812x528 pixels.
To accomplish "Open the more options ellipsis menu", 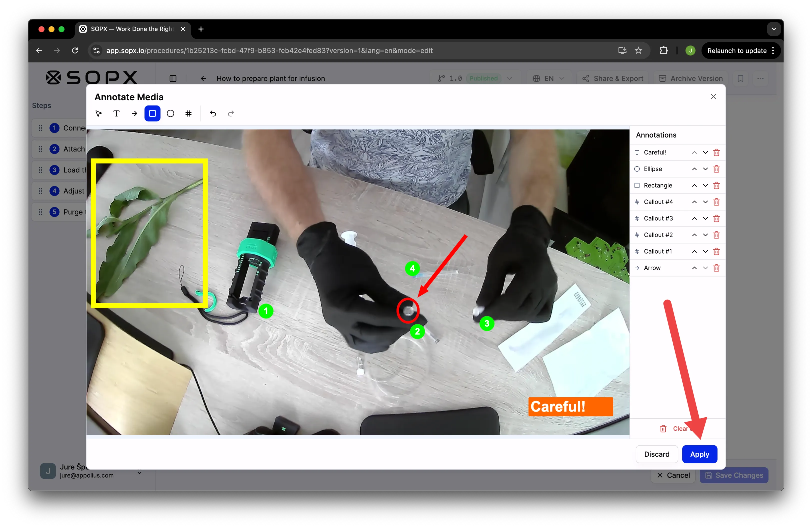I will (760, 78).
